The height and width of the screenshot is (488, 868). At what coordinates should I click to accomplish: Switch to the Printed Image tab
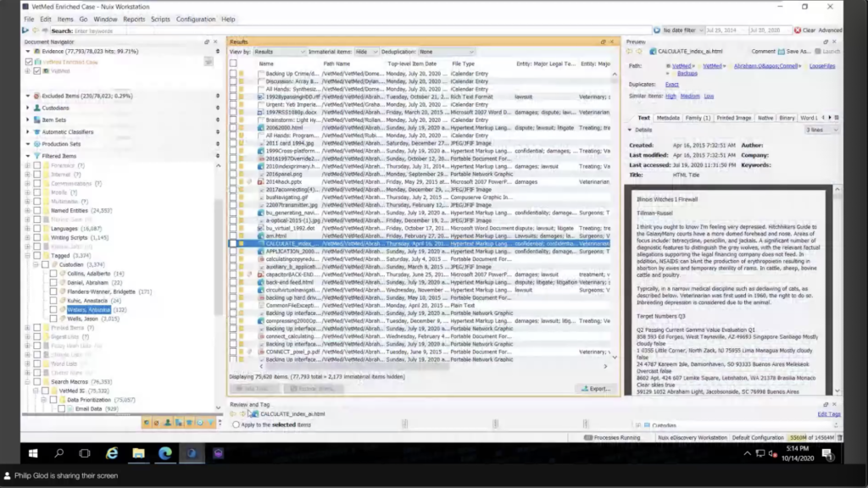coord(733,118)
